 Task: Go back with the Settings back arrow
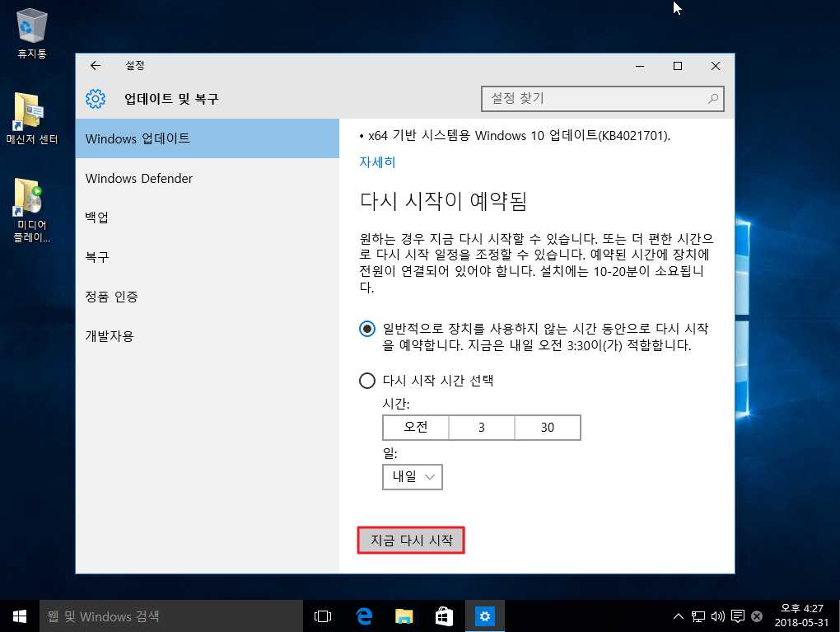pyautogui.click(x=96, y=65)
